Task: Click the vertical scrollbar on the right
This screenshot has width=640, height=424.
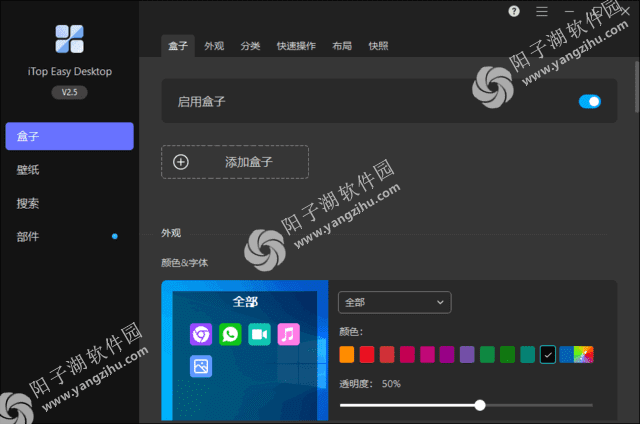Action: (637, 87)
